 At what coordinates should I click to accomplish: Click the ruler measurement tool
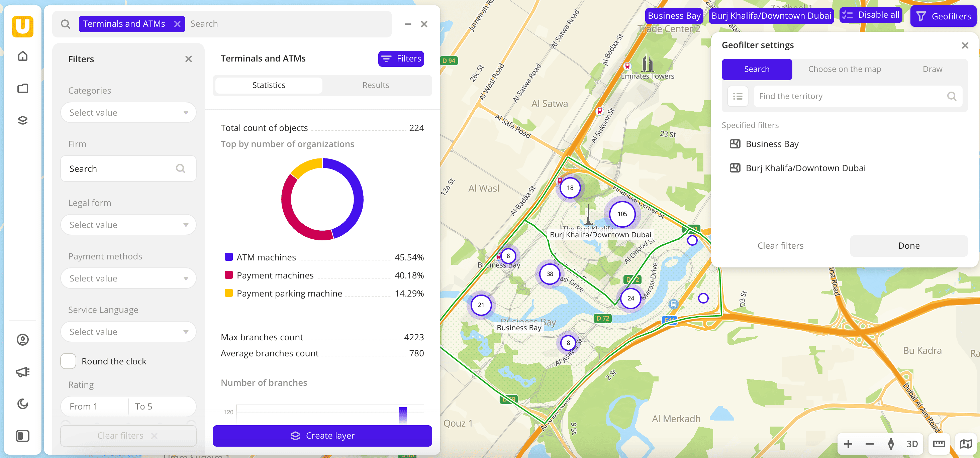tap(939, 444)
